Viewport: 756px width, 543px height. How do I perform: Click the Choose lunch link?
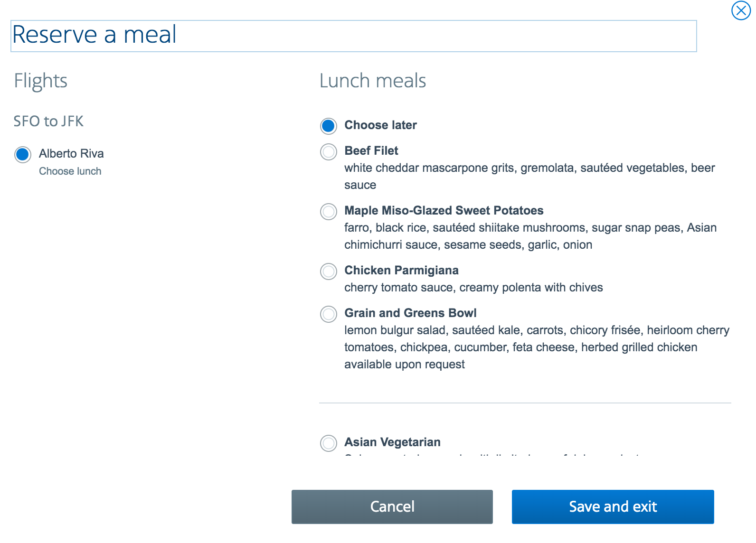click(x=70, y=171)
